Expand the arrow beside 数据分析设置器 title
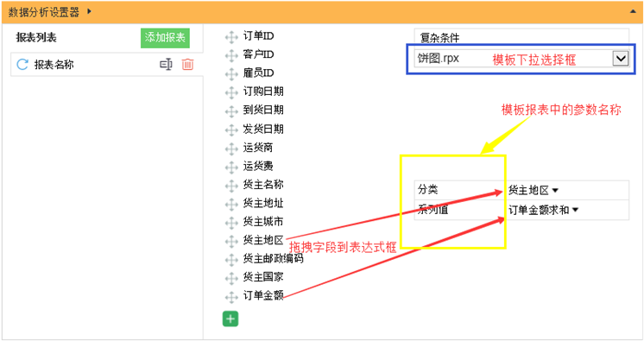The width and height of the screenshot is (644, 341). click(89, 11)
